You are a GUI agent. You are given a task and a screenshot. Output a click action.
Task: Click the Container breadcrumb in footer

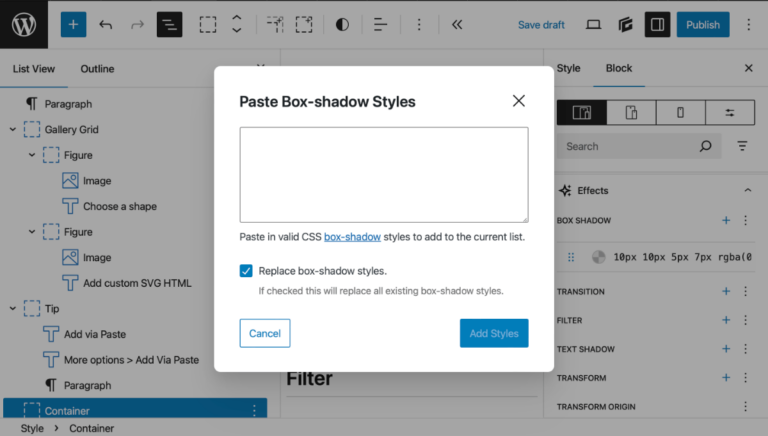pos(92,428)
